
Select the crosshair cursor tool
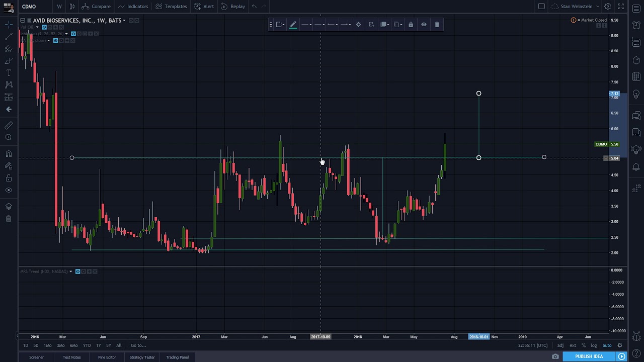pyautogui.click(x=9, y=24)
